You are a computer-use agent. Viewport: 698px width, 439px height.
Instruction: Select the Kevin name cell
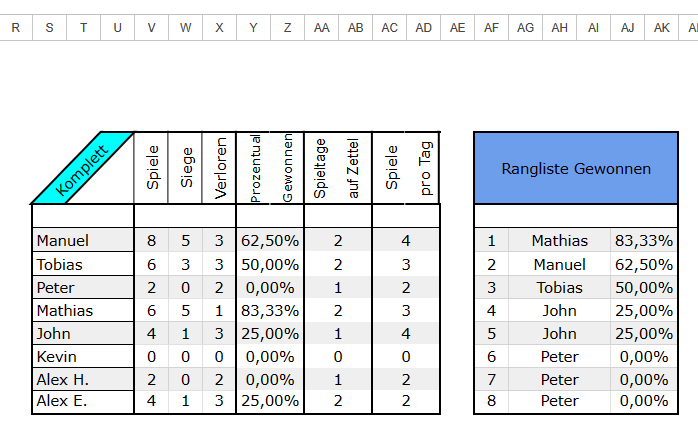pos(83,357)
